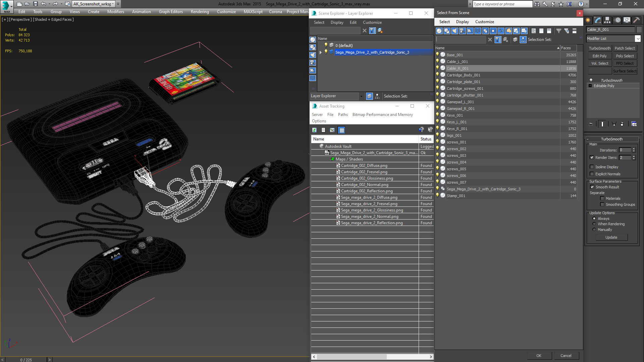Click Vol. Select modifier button
The height and width of the screenshot is (362, 644).
click(x=599, y=63)
